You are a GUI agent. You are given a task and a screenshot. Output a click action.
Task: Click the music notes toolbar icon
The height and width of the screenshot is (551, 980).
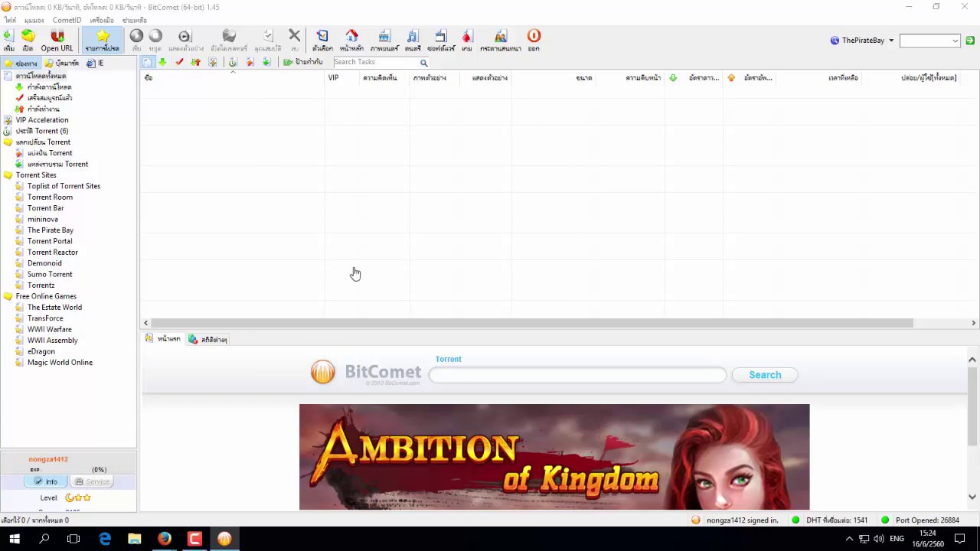(413, 40)
